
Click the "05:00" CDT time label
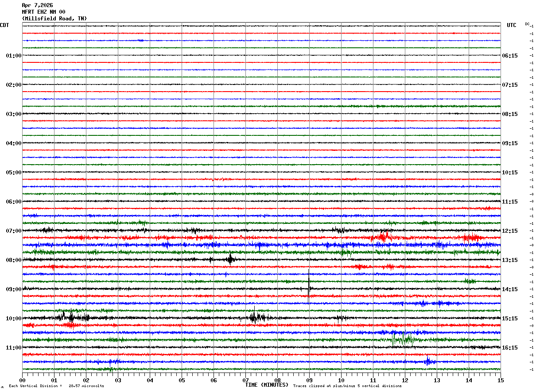pos(14,173)
